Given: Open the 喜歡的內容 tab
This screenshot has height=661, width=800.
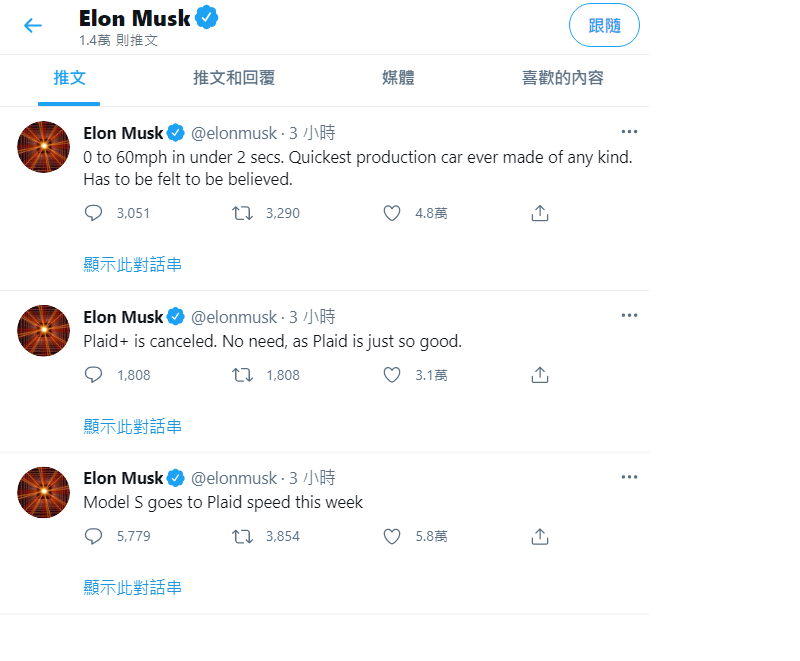Looking at the screenshot, I should click(x=562, y=78).
